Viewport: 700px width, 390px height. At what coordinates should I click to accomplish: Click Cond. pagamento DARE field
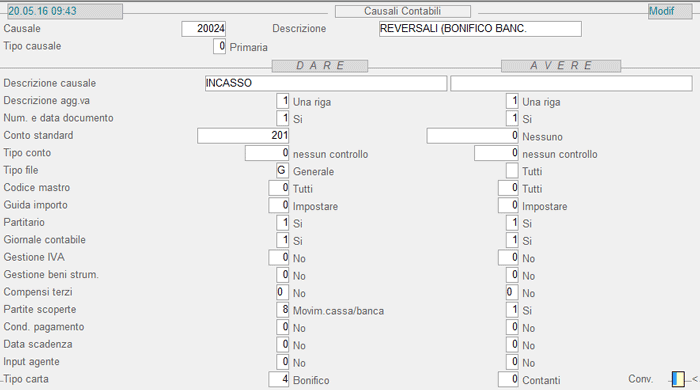(x=283, y=327)
